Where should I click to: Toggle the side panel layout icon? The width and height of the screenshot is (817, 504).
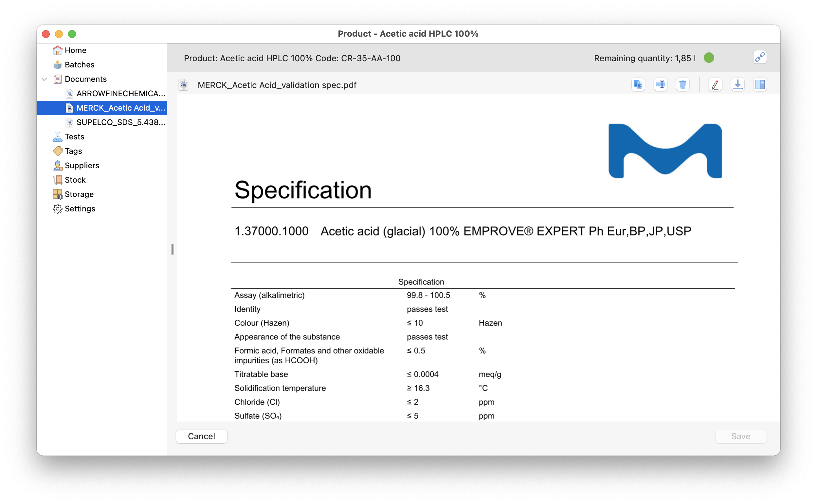pos(760,85)
